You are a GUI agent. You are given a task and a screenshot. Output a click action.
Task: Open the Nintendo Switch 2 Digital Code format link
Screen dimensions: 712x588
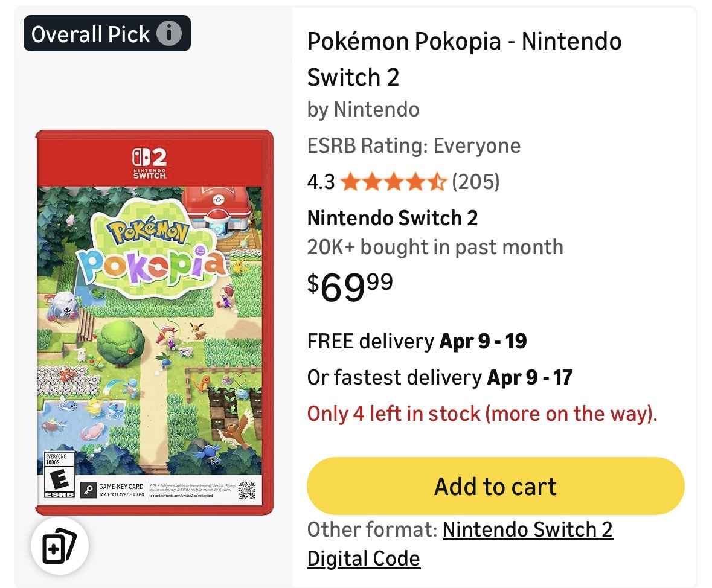[x=460, y=543]
